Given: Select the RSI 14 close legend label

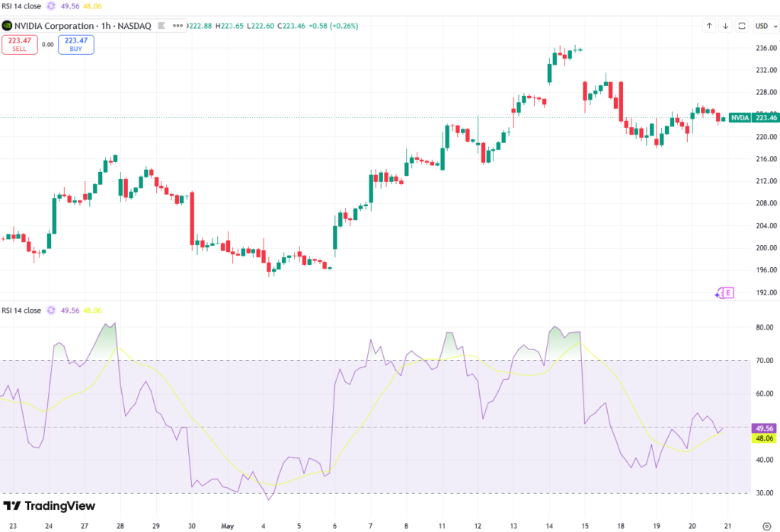Looking at the screenshot, I should point(21,311).
